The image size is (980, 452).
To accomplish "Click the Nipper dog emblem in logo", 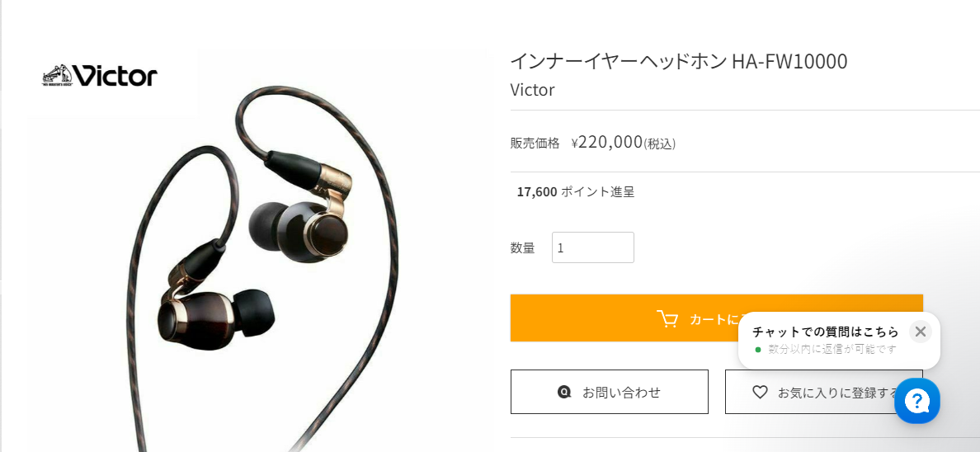I will (58, 76).
